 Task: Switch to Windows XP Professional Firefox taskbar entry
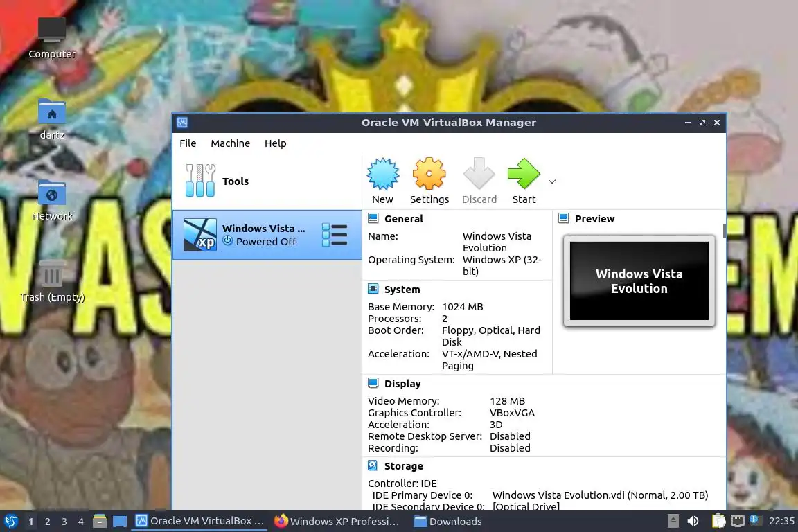(x=337, y=522)
